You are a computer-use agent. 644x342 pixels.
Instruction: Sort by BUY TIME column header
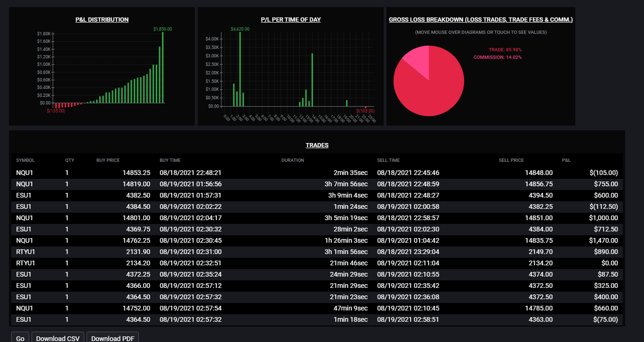[170, 160]
